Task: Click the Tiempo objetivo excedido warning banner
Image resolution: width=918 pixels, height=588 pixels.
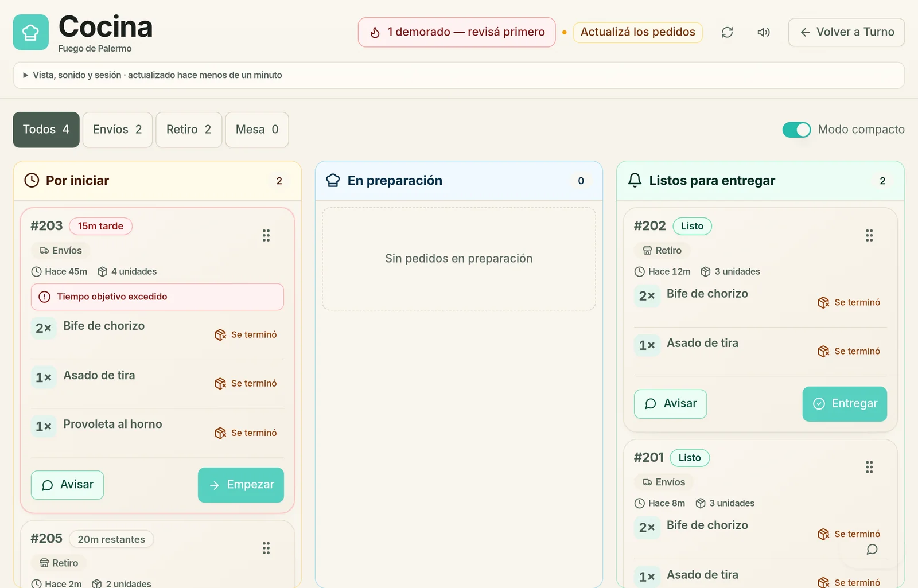Action: (157, 297)
